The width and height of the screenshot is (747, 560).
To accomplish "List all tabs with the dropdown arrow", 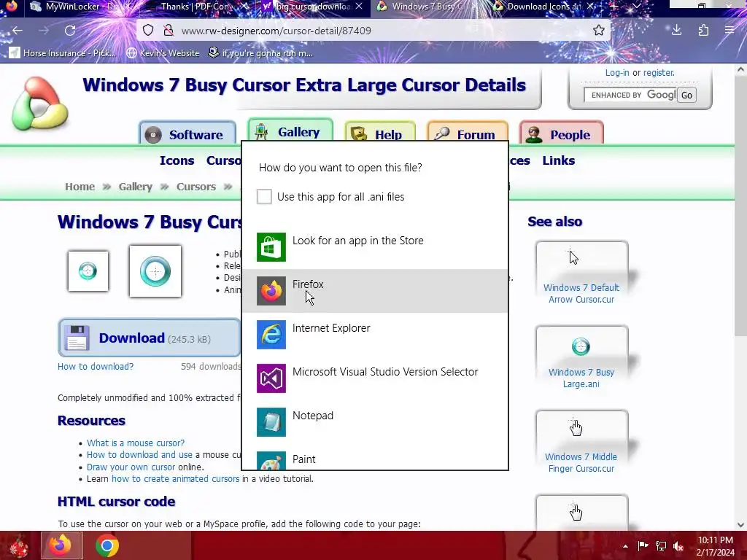I will coord(637,6).
